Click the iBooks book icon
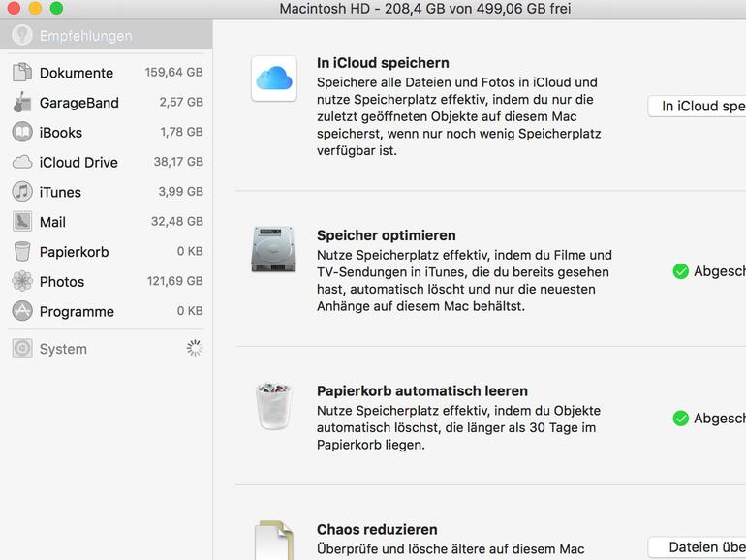 [x=22, y=133]
